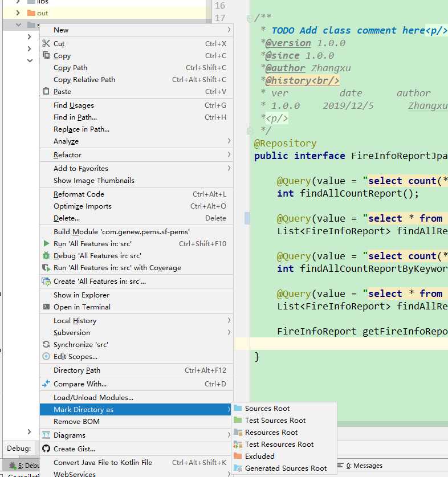Click the Edit Scopes circle icon
This screenshot has width=448, height=477.
(x=46, y=356)
